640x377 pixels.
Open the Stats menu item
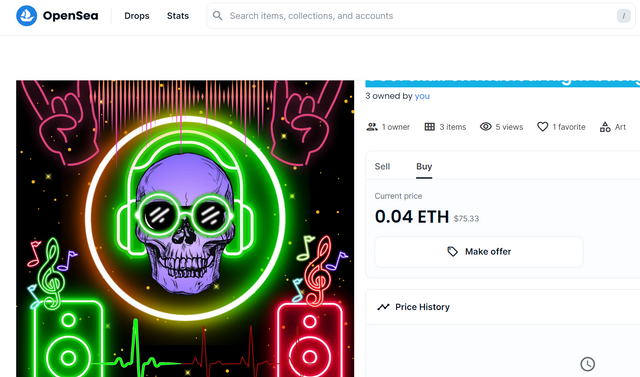pyautogui.click(x=178, y=16)
